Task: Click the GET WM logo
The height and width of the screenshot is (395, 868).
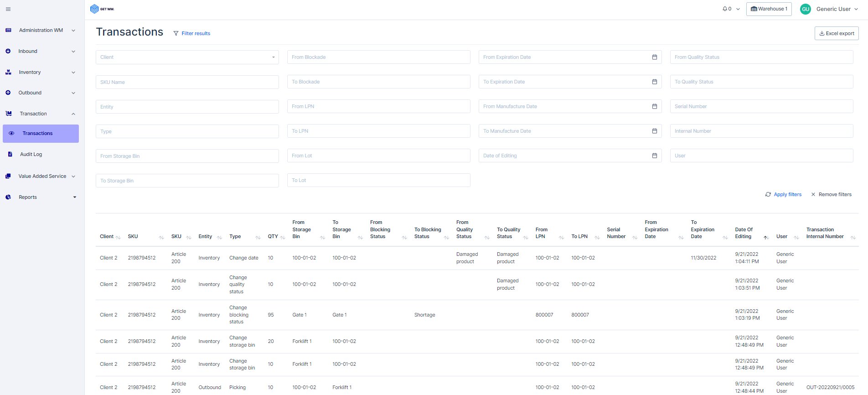Action: [x=102, y=9]
